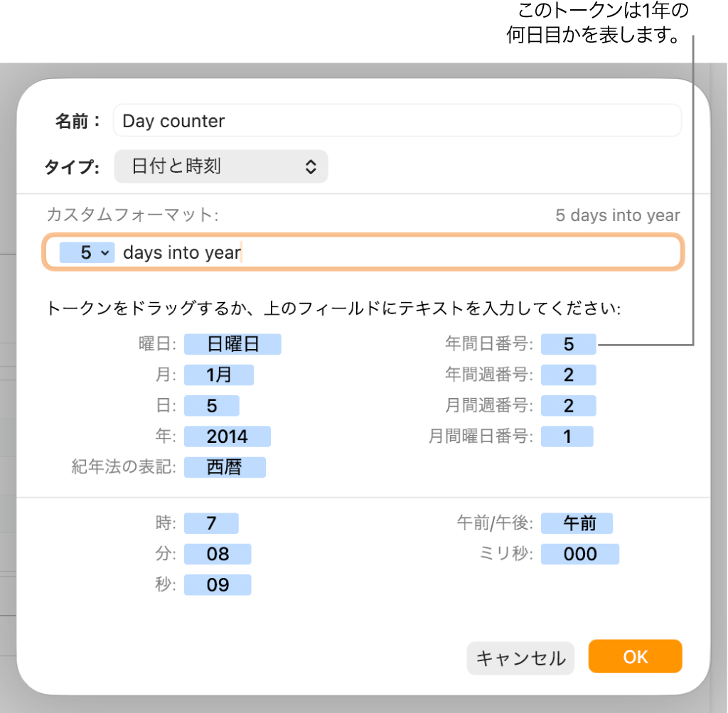Select the minutes token 08
Viewport: 728px width, 713px height.
coord(217,554)
